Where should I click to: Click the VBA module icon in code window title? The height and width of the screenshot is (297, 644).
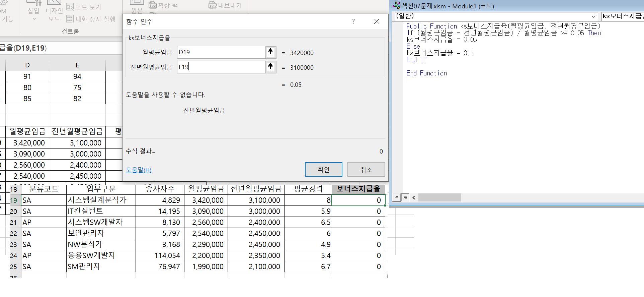pos(396,6)
